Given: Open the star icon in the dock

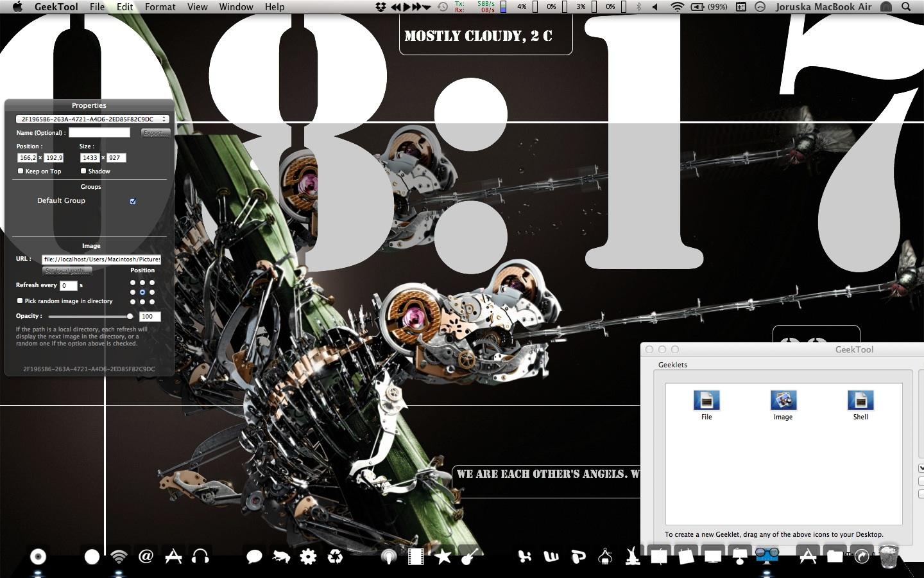Looking at the screenshot, I should [443, 556].
